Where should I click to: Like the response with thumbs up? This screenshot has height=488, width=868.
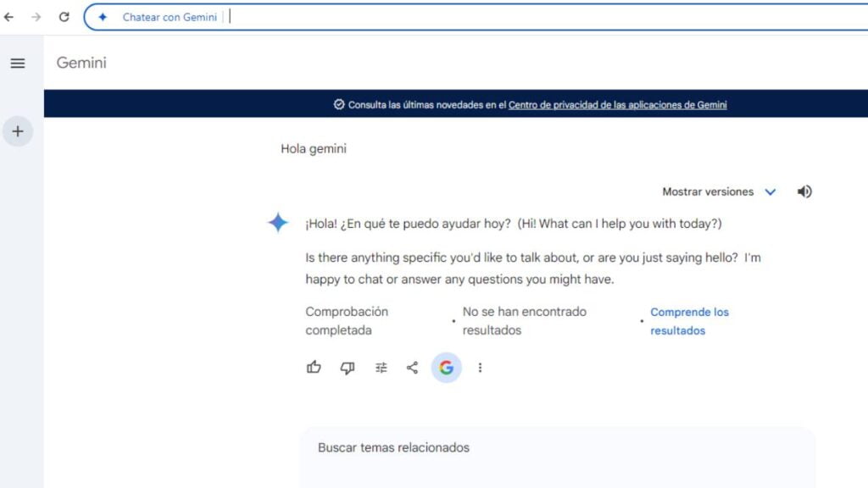[314, 368]
